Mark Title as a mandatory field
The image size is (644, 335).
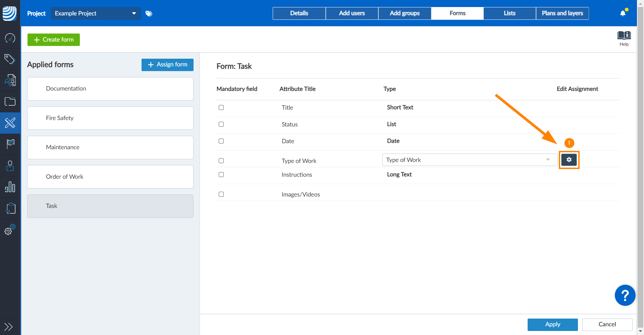point(221,108)
